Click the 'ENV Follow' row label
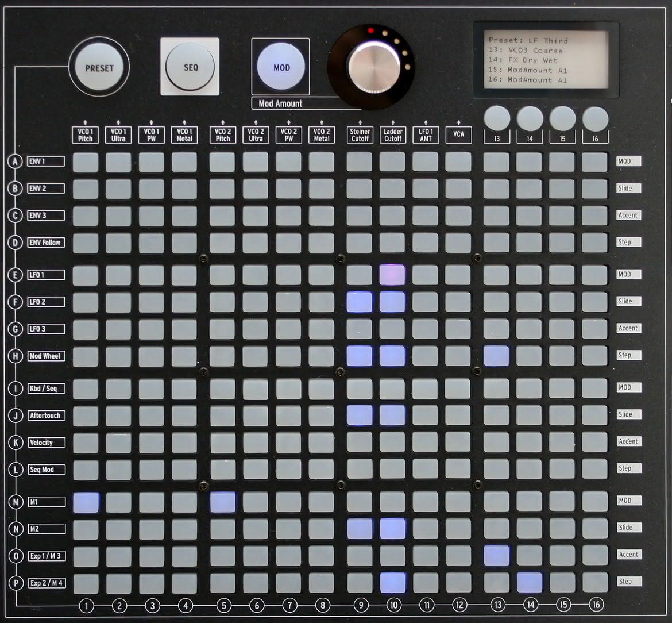The width and height of the screenshot is (672, 623). point(45,243)
